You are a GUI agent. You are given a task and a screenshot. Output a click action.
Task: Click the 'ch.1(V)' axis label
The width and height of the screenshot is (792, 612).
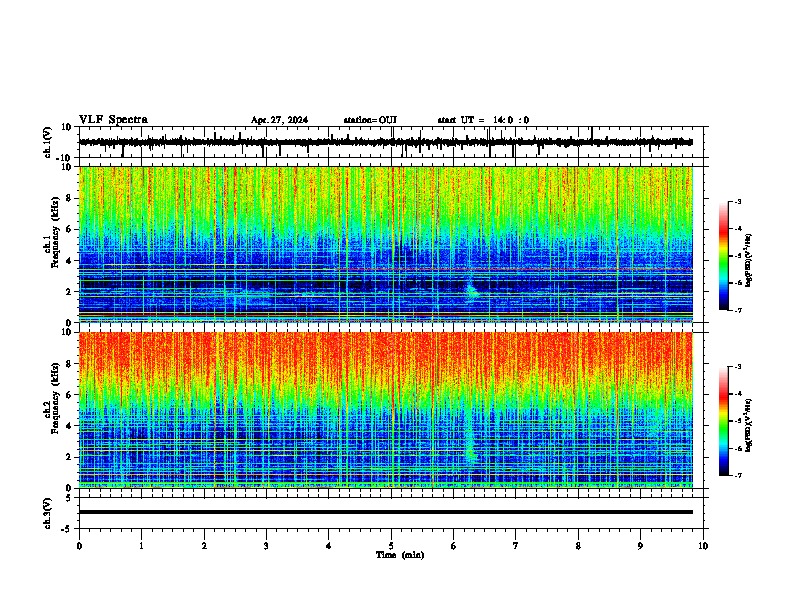coord(48,142)
